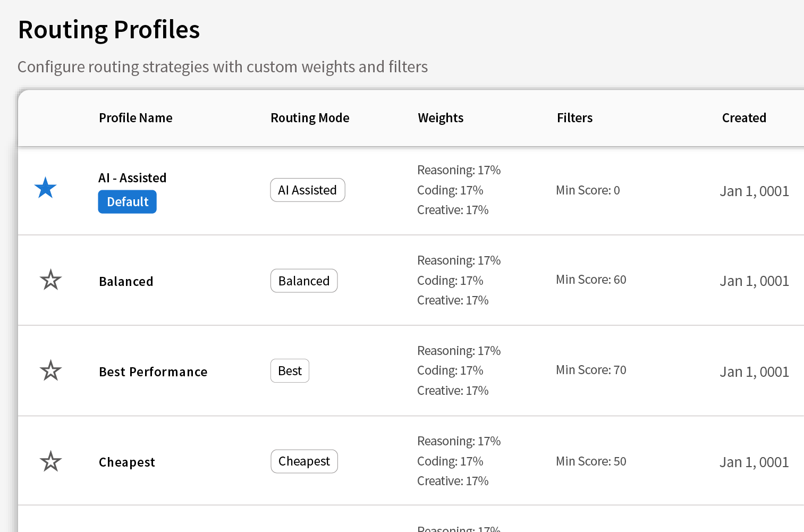Click Reasoning: 17% in Cheapest row
Image resolution: width=804 pixels, height=532 pixels.
coord(459,441)
